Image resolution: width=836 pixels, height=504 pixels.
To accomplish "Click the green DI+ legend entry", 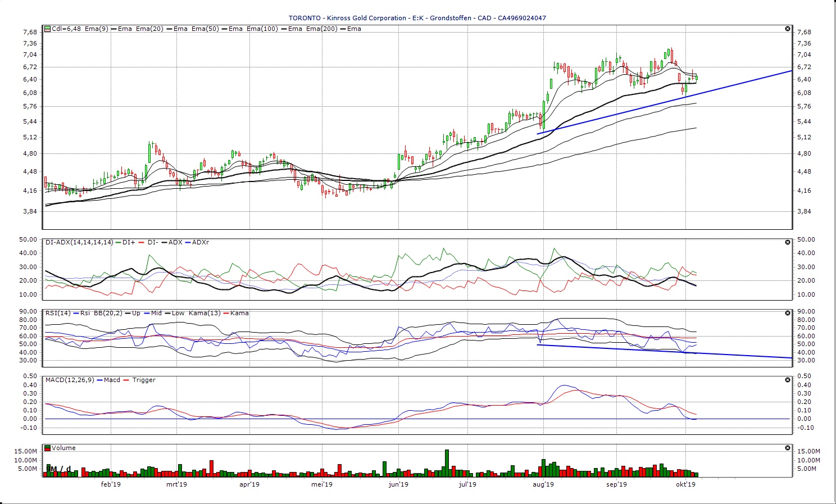I will [125, 242].
